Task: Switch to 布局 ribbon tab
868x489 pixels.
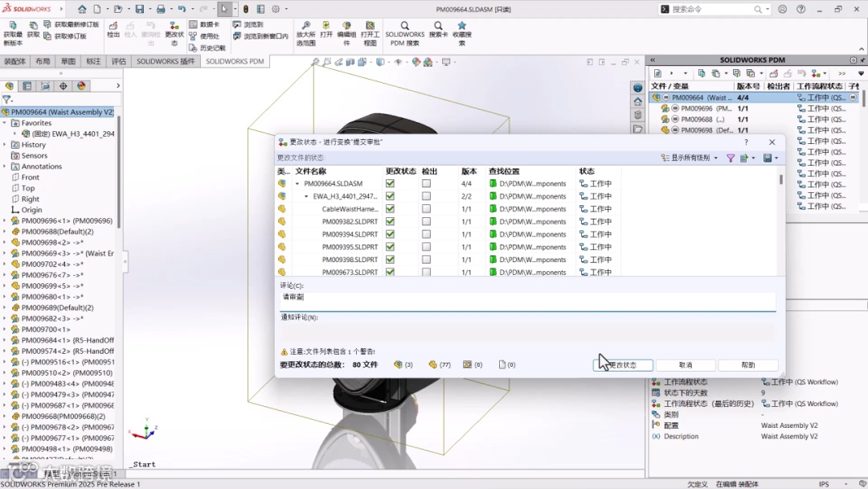Action: 43,61
